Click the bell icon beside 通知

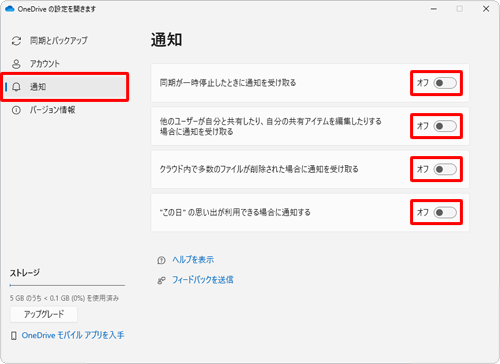coord(16,87)
